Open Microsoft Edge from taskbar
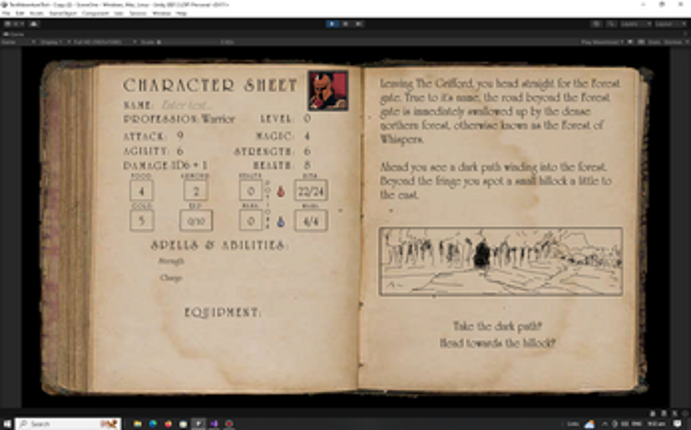The width and height of the screenshot is (691, 430). click(x=153, y=424)
